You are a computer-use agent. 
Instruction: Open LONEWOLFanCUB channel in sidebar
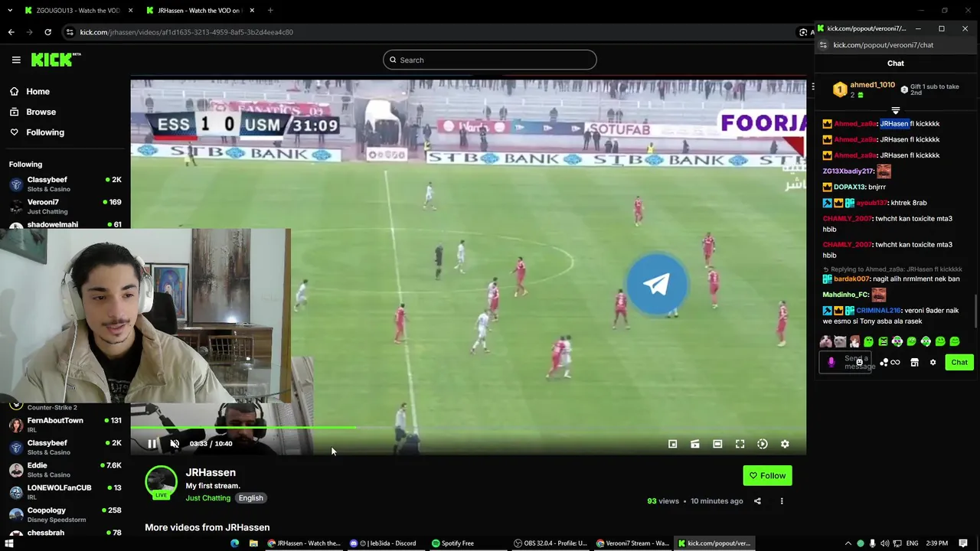(x=65, y=492)
